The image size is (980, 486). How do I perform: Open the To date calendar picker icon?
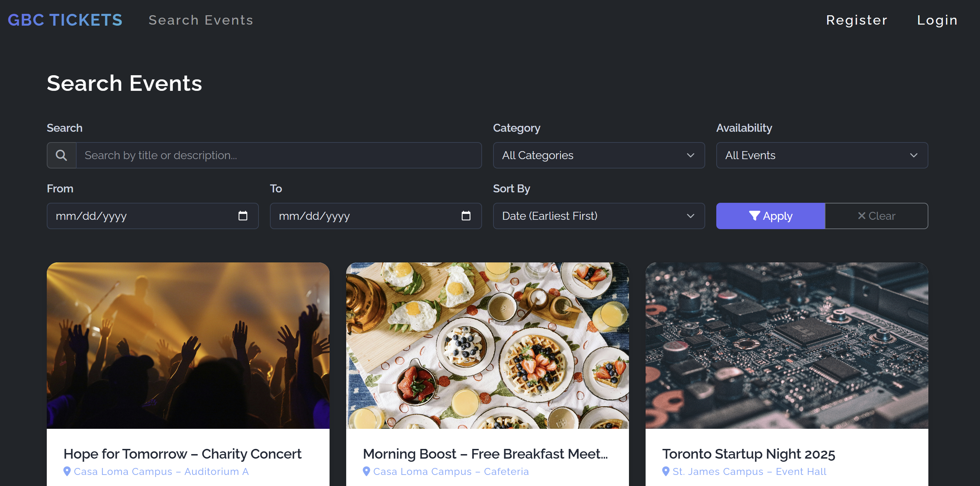pyautogui.click(x=466, y=216)
